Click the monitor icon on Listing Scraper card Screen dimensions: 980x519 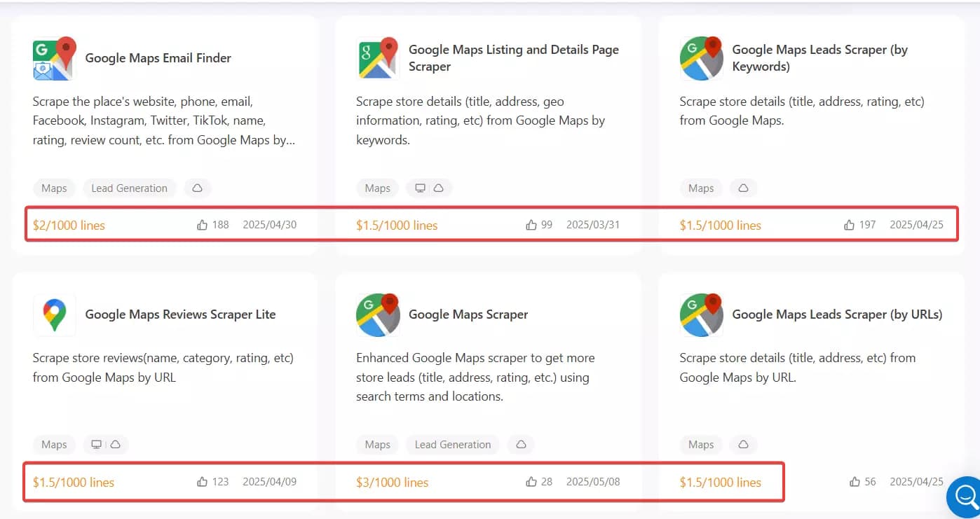(x=421, y=188)
